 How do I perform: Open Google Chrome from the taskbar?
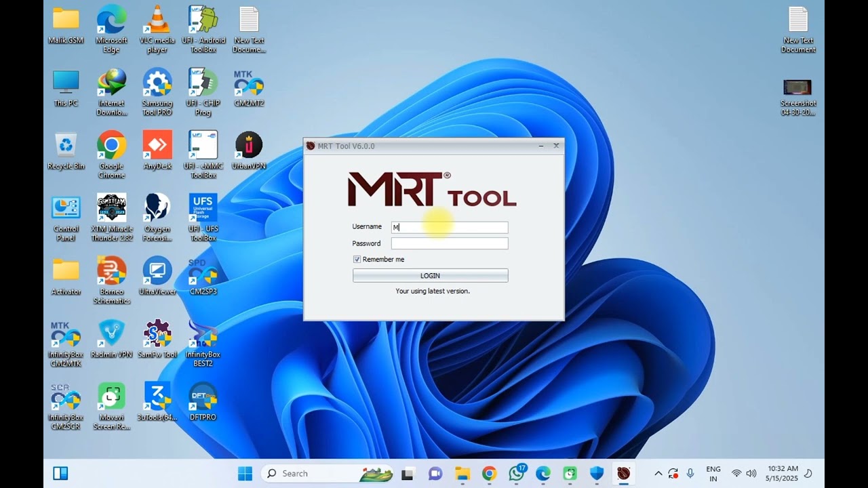(x=489, y=473)
